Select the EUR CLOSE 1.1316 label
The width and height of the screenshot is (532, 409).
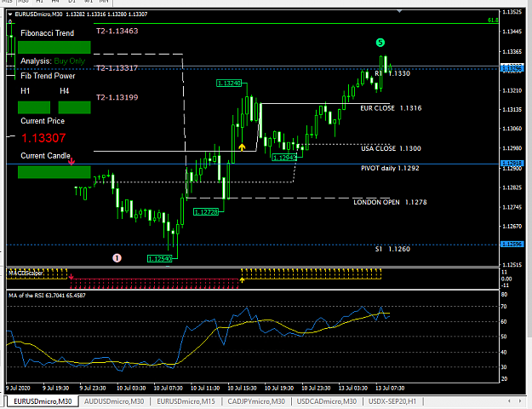pyautogui.click(x=391, y=108)
